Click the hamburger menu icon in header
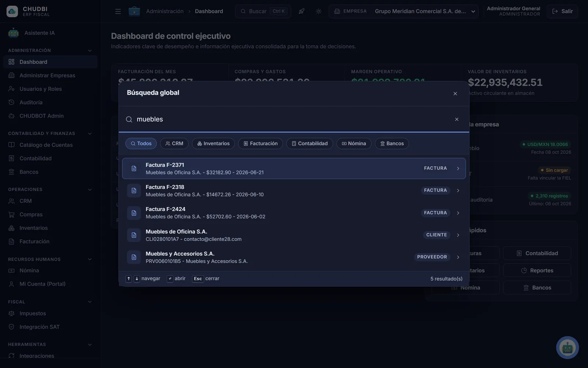Screen dimensions: 588x368 [118, 11]
